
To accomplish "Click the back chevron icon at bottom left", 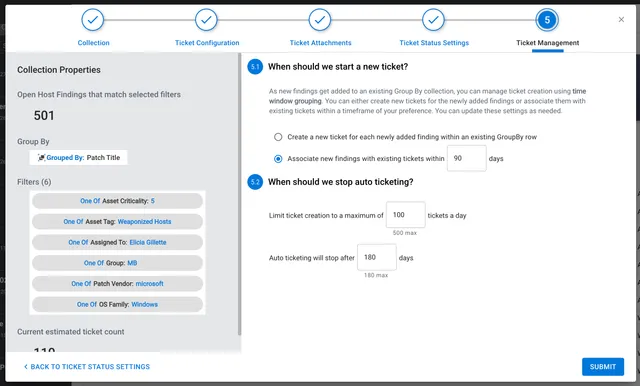I will tap(26, 367).
